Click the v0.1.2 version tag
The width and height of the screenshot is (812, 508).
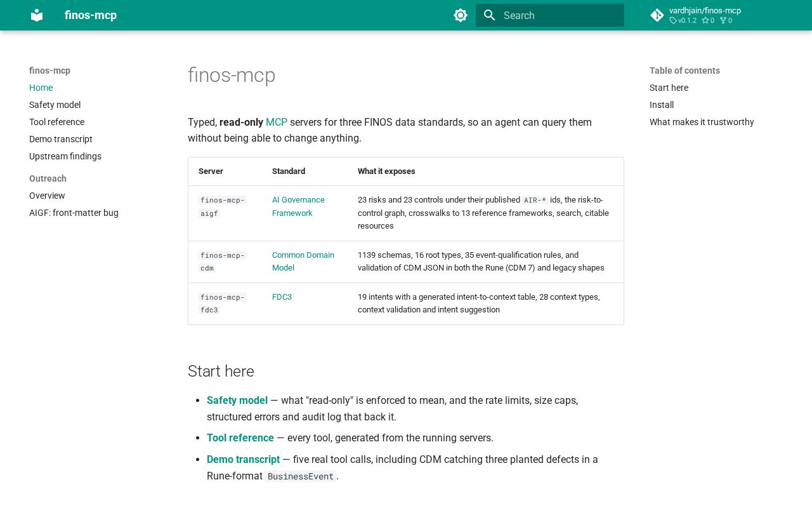(683, 20)
